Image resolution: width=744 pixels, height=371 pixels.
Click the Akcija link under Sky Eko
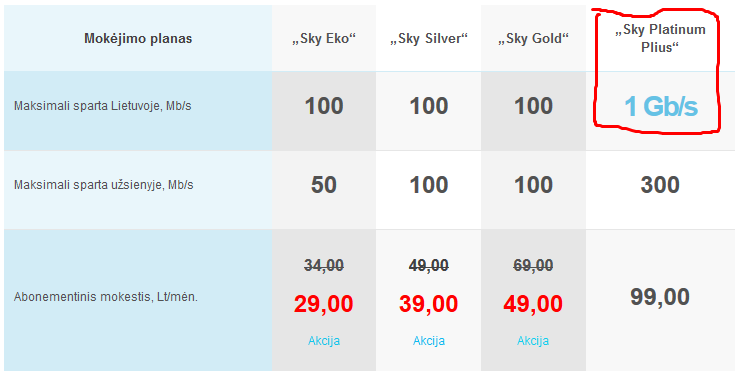(x=324, y=341)
